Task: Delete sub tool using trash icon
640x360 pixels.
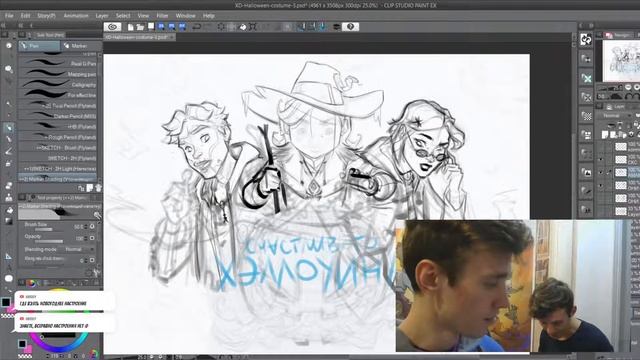Action: pos(98,188)
